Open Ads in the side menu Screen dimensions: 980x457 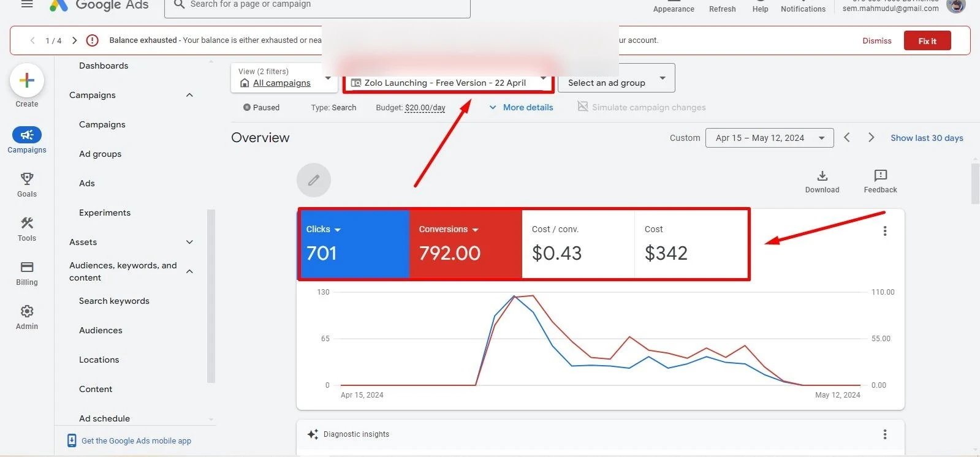(x=87, y=183)
